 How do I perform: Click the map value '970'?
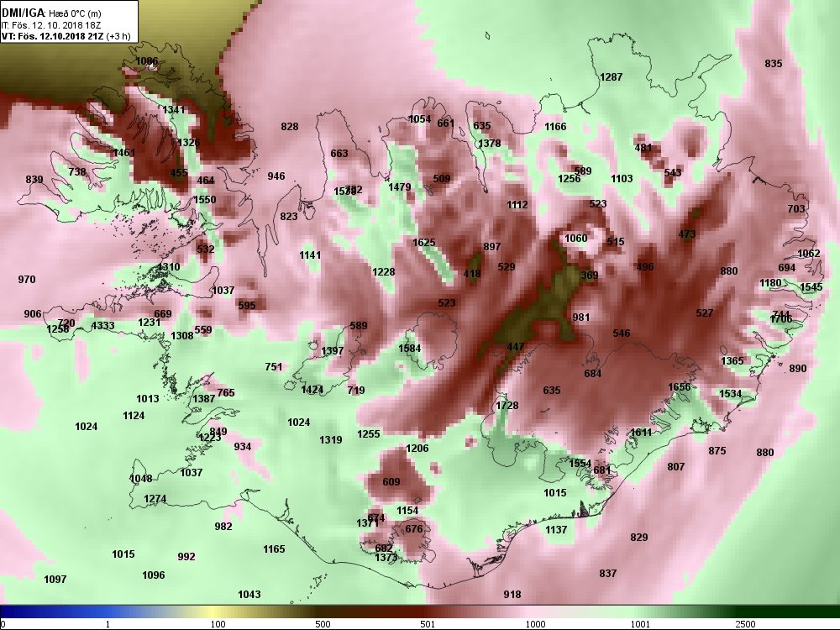click(x=27, y=280)
